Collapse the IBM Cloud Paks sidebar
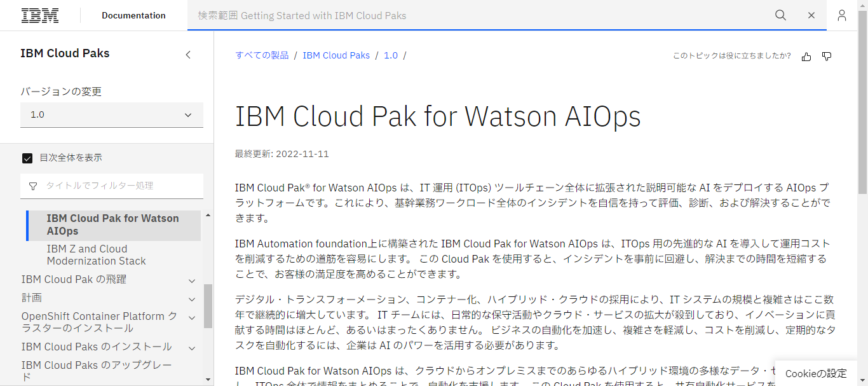 click(188, 55)
